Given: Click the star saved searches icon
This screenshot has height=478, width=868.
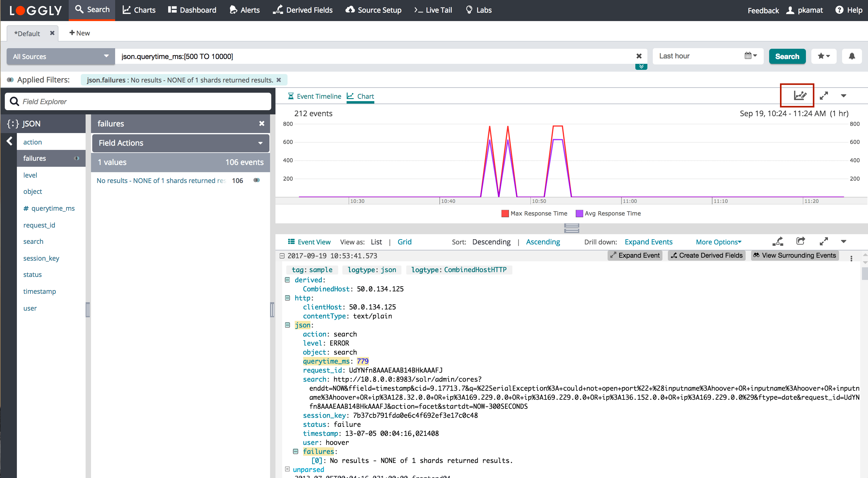Looking at the screenshot, I should (x=823, y=56).
